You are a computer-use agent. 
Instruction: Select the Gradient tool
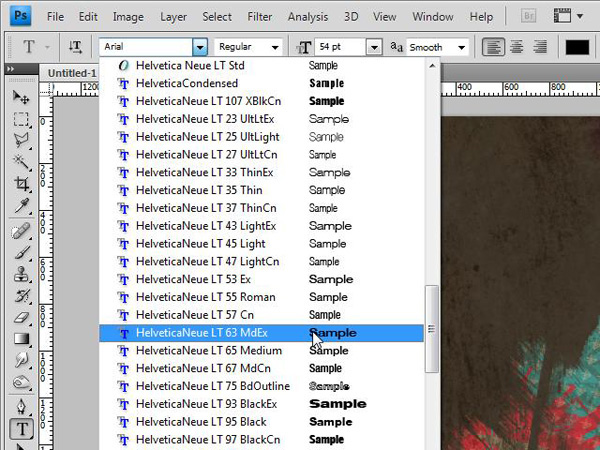pyautogui.click(x=21, y=339)
